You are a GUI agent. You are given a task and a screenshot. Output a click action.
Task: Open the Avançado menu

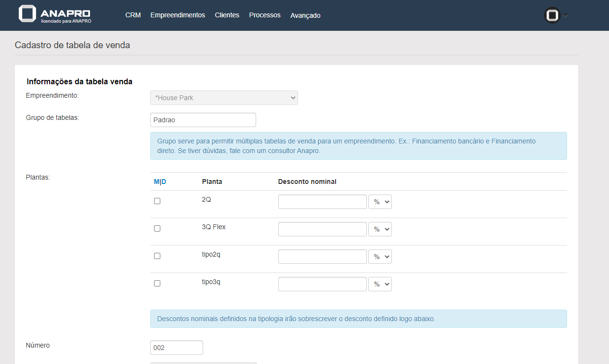click(305, 15)
